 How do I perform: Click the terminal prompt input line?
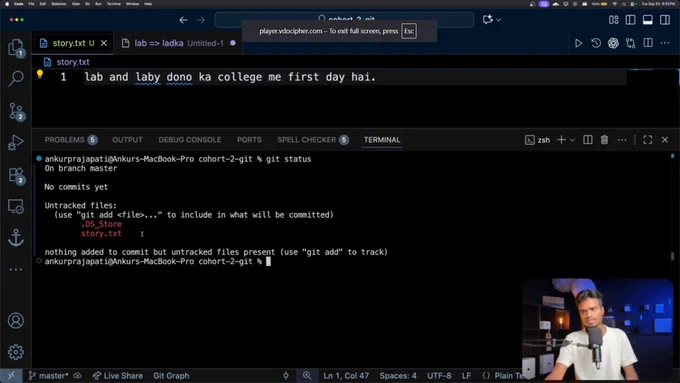click(x=268, y=261)
